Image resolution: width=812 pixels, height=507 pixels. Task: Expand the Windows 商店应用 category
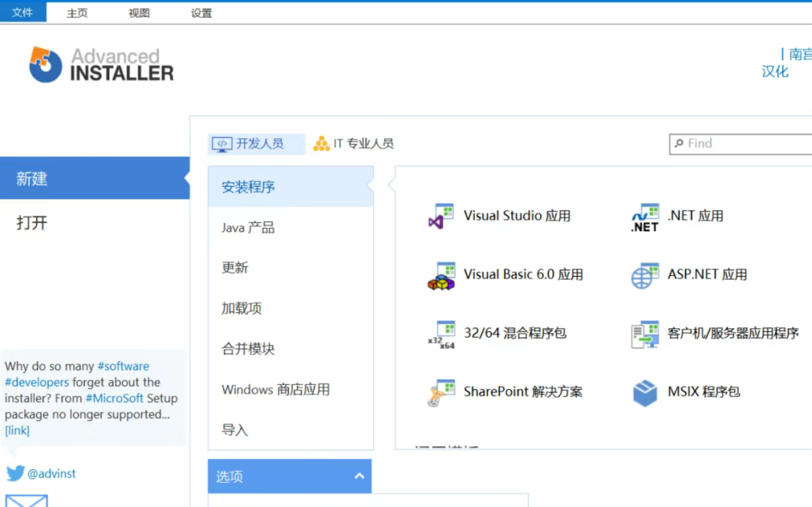277,390
